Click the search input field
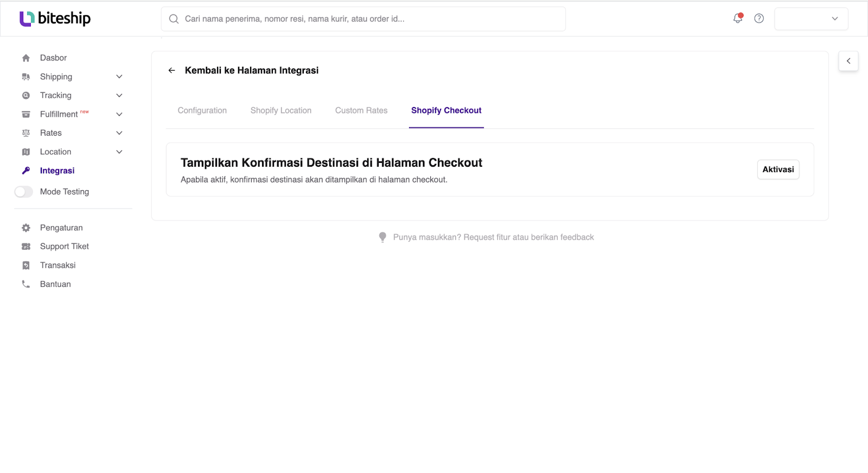This screenshot has width=868, height=473. [x=363, y=19]
